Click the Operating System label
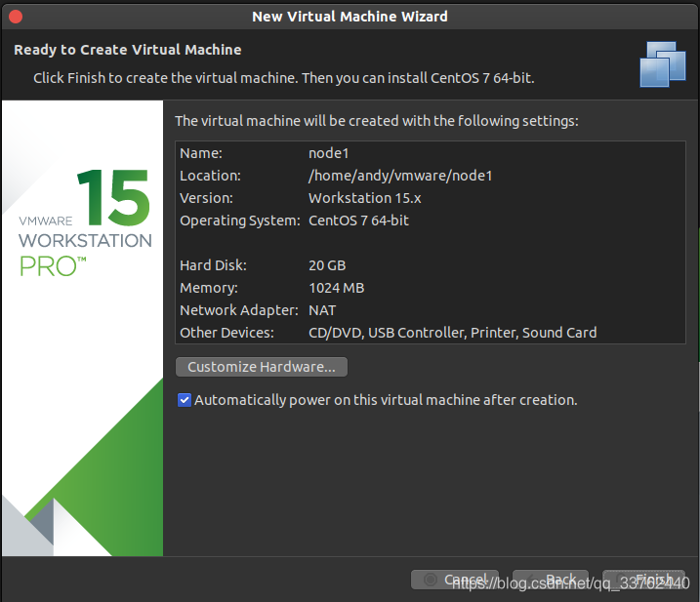The height and width of the screenshot is (602, 700). [240, 221]
